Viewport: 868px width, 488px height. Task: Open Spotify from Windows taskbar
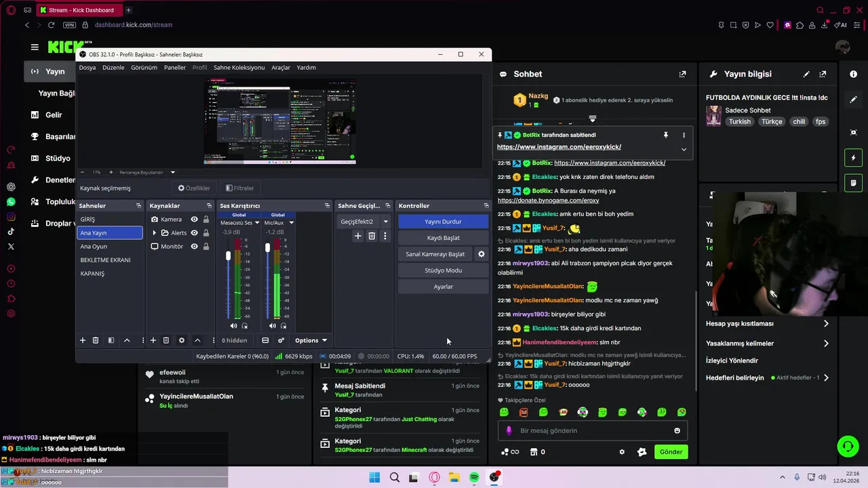(474, 478)
